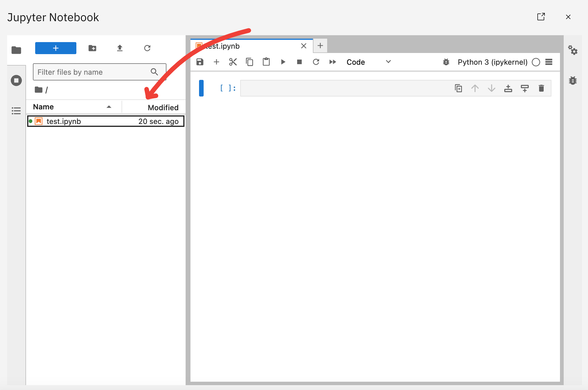
Task: Click the insert cell below icon
Action: click(x=216, y=62)
